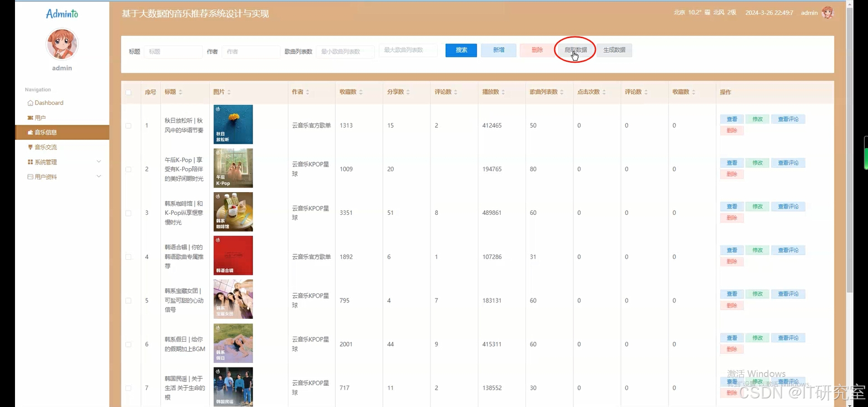Click author 云音乐官方歌单 in row 1
868x407 pixels.
(x=311, y=125)
